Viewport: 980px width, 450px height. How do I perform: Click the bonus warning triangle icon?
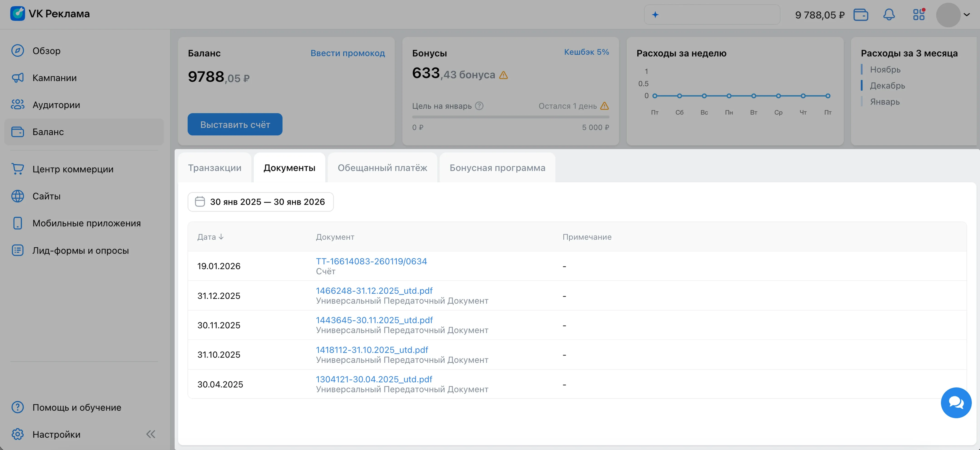point(503,75)
